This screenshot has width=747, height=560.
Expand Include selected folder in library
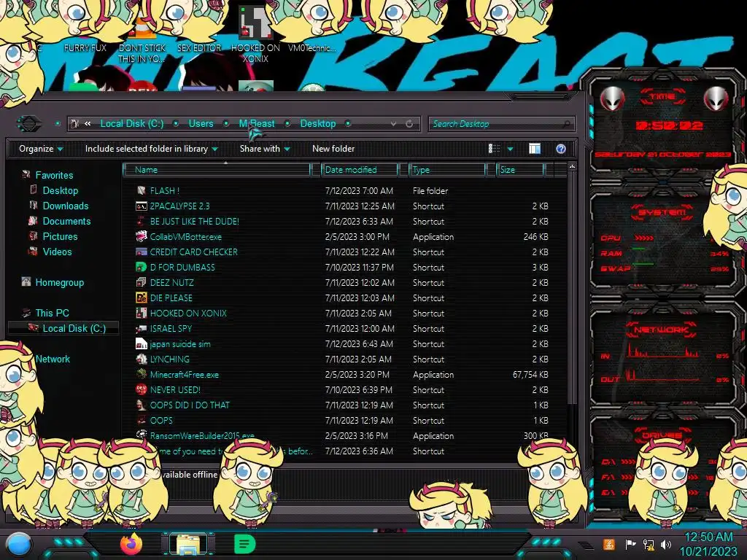coord(152,149)
